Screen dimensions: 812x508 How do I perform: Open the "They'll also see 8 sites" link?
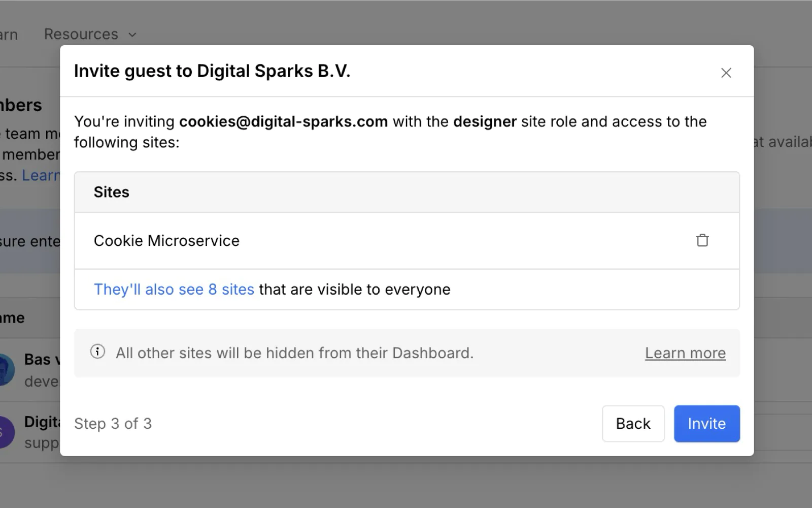[x=174, y=289]
